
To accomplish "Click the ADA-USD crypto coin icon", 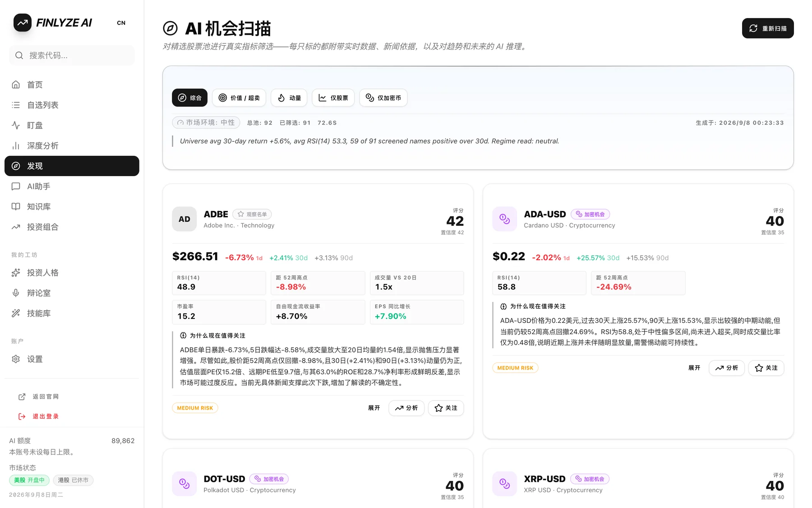I will pyautogui.click(x=504, y=219).
